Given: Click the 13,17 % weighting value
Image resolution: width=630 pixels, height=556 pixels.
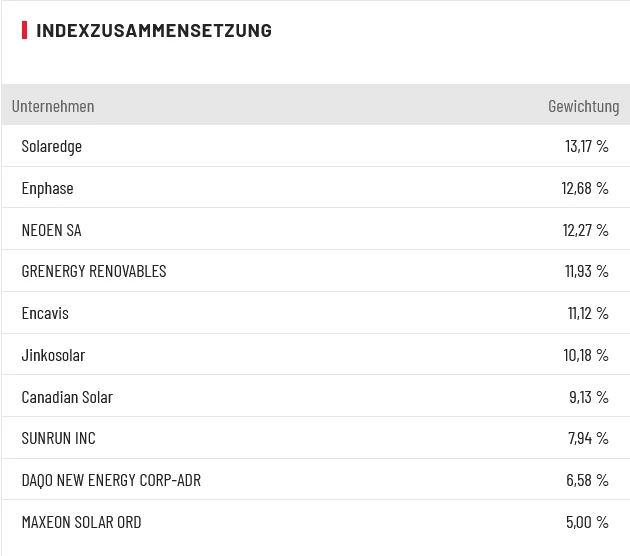Looking at the screenshot, I should pos(586,146).
